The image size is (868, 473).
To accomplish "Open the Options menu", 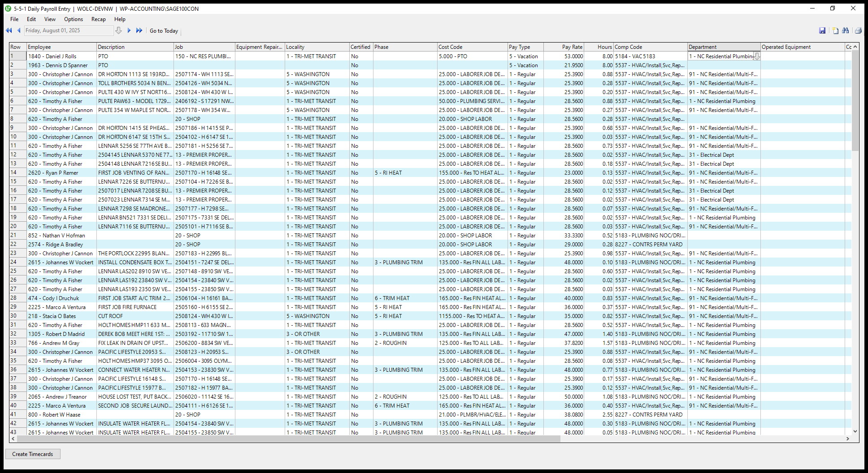I will pos(74,19).
